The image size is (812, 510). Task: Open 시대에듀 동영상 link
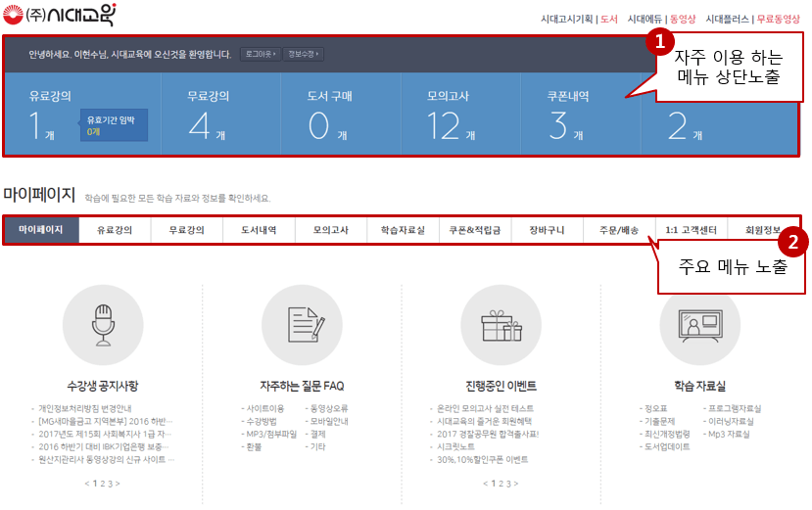click(661, 20)
